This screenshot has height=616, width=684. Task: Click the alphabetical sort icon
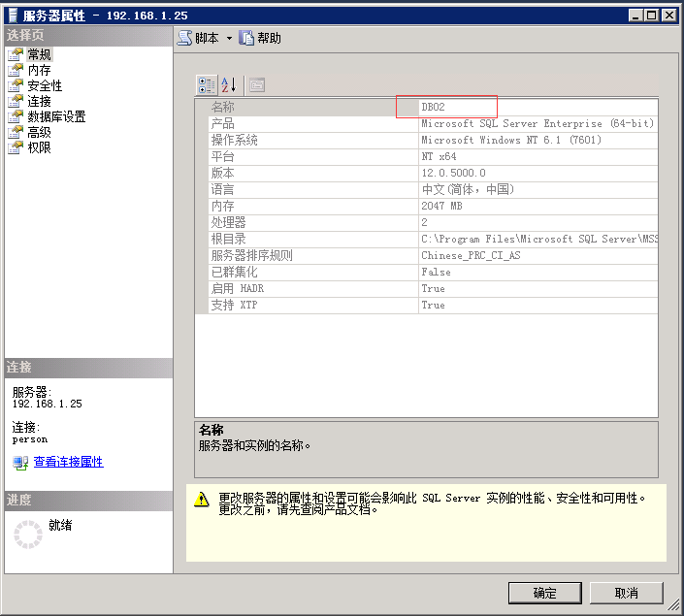228,85
